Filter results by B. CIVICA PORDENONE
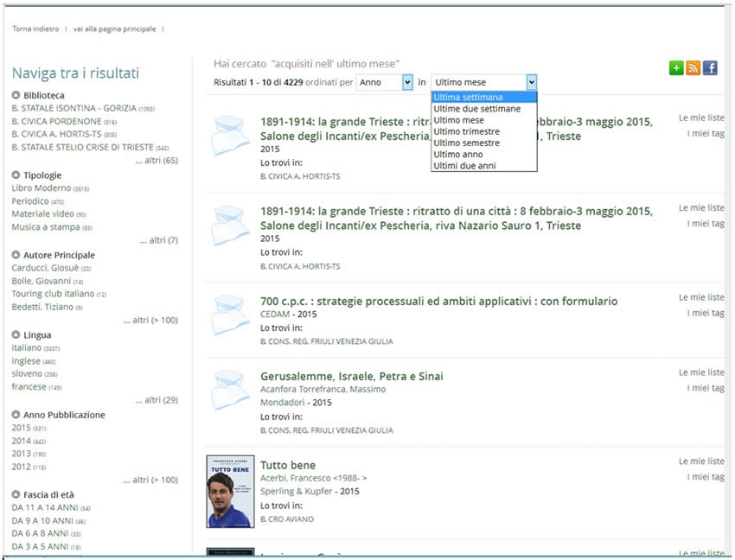735x560 pixels. (56, 122)
